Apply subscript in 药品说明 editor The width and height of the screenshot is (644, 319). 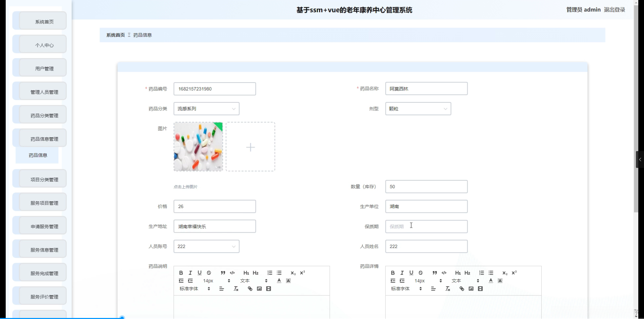point(293,273)
